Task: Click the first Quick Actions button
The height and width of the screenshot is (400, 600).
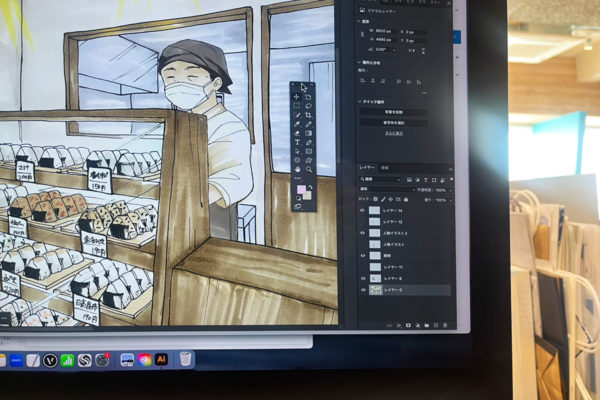Action: [x=393, y=112]
